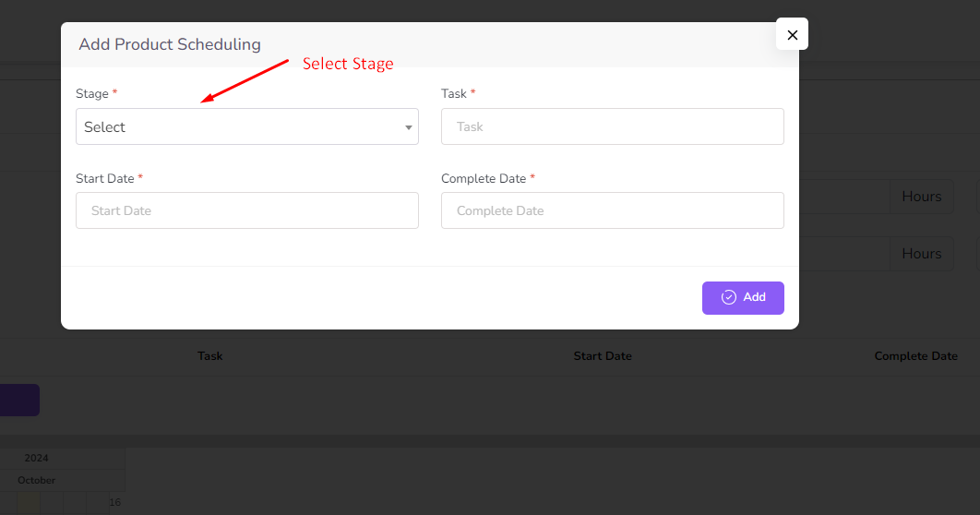The width and height of the screenshot is (980, 515).
Task: Click the Complete Date table column header
Action: click(915, 356)
